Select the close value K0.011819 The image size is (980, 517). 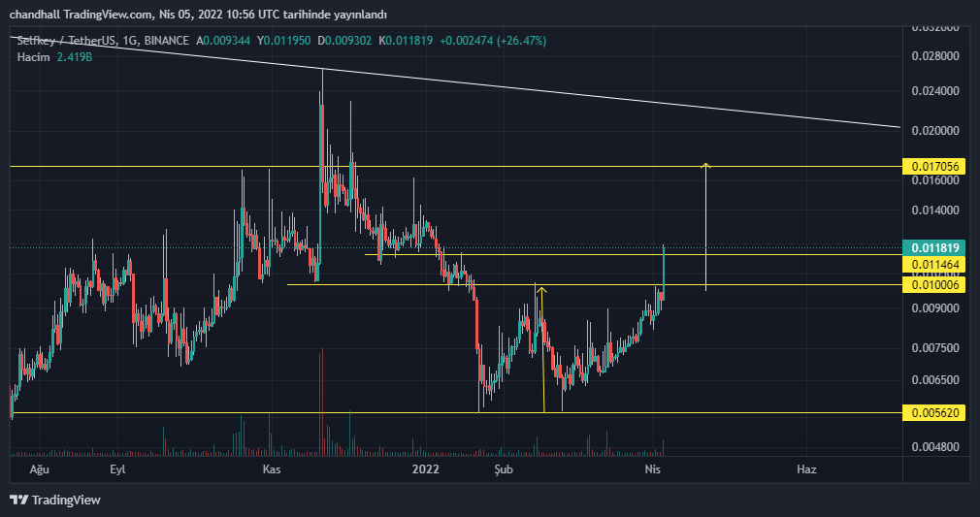click(405, 41)
